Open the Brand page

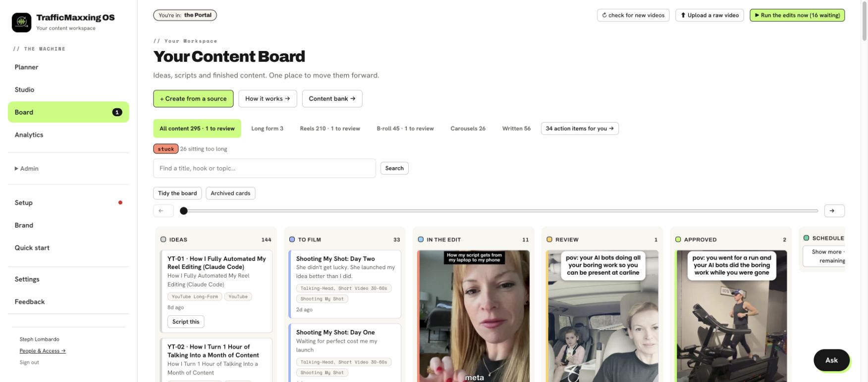[x=68, y=225]
